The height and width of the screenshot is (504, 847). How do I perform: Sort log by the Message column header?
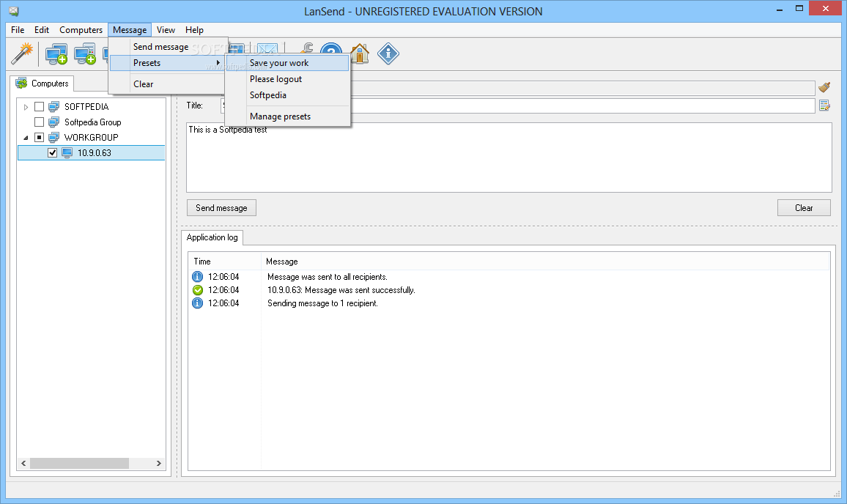coord(546,262)
